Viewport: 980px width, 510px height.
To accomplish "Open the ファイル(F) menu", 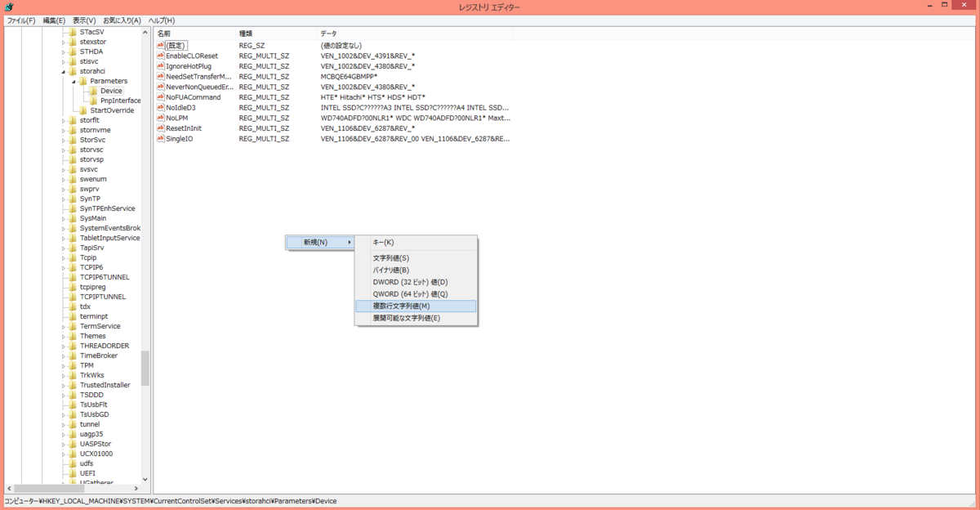I will point(21,20).
